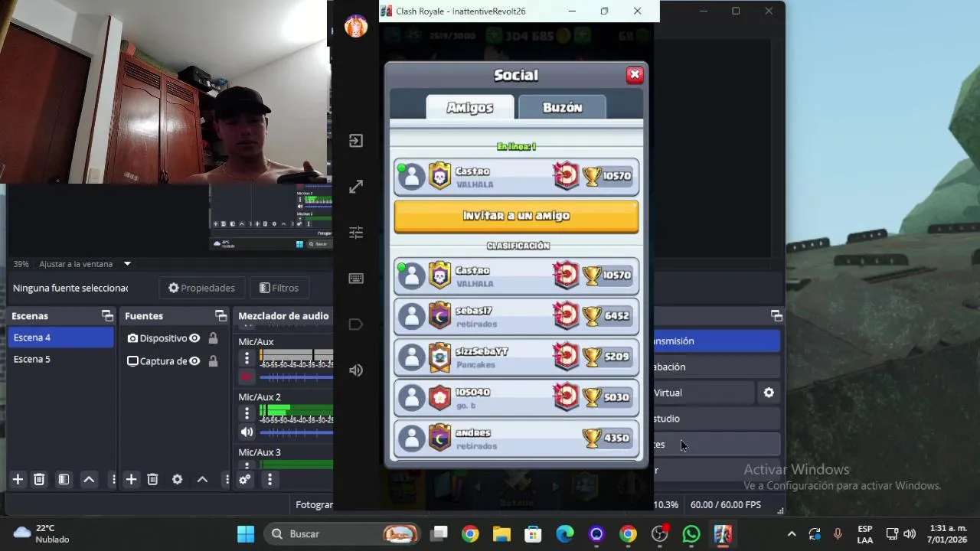The width and height of the screenshot is (980, 551).
Task: Switch to the Buzón tab
Action: tap(563, 107)
